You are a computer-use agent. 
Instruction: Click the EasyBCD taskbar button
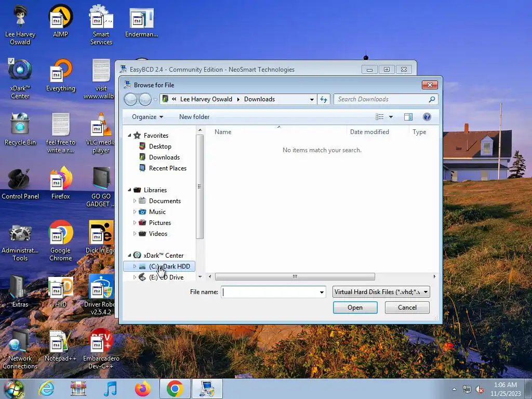click(x=207, y=389)
